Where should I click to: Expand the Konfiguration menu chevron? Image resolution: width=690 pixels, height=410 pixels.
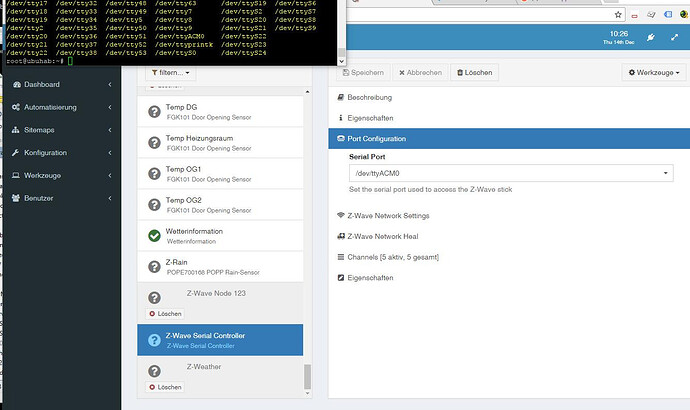click(110, 153)
